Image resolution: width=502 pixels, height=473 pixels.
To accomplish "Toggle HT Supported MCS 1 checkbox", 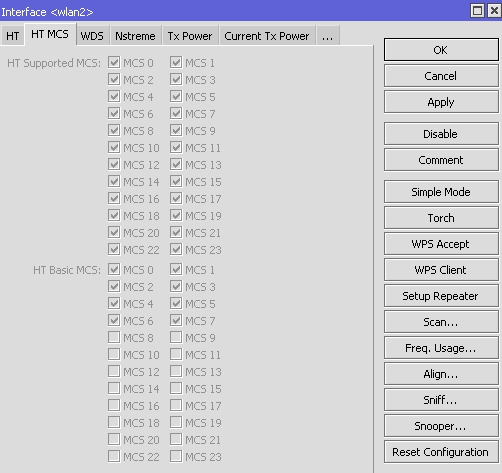I will (x=176, y=62).
